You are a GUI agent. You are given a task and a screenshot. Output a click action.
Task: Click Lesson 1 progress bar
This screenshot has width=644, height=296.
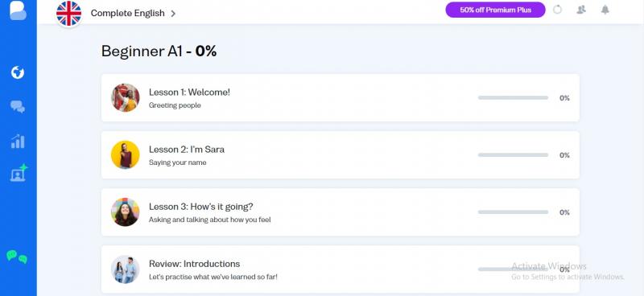coord(513,97)
